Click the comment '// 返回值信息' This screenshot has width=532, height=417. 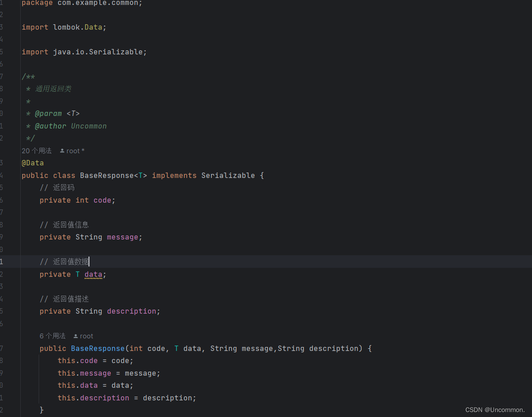[x=64, y=225]
